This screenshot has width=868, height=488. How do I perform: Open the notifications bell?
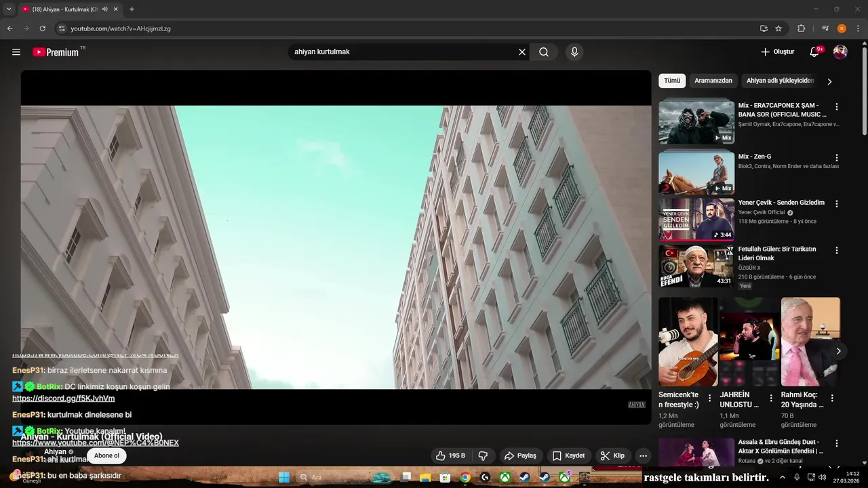click(x=814, y=52)
